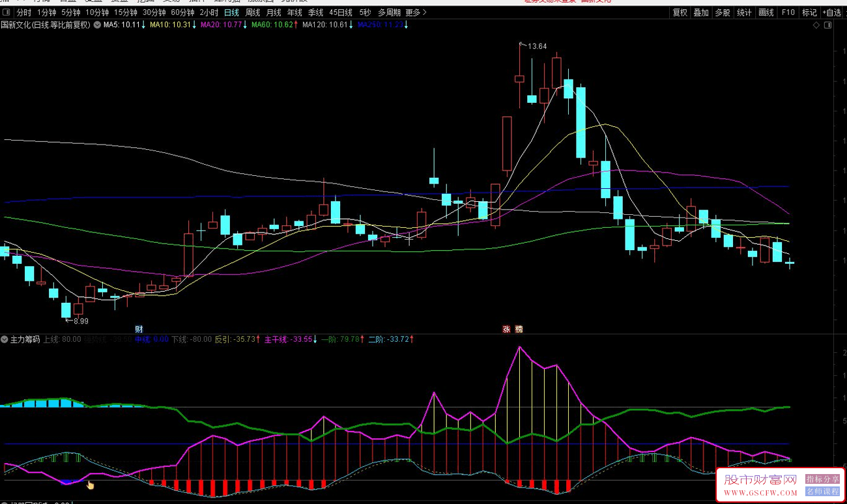Click the diamond icon at chart top-right
The height and width of the screenshot is (504, 847).
point(816,25)
